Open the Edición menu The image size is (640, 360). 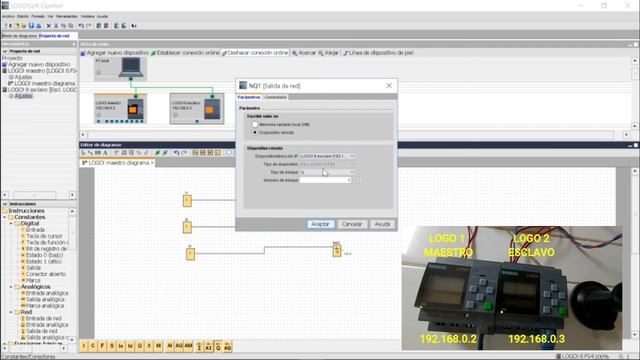click(23, 16)
